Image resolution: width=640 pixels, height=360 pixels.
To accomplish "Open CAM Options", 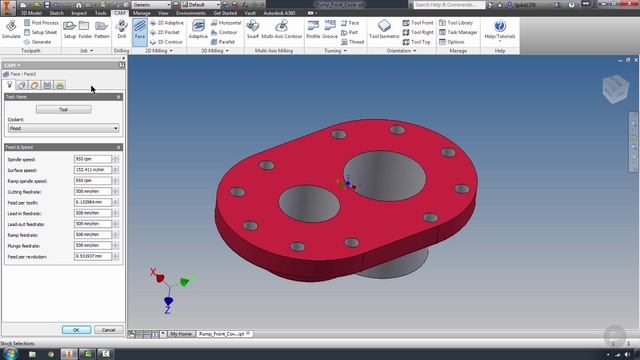I will click(452, 42).
